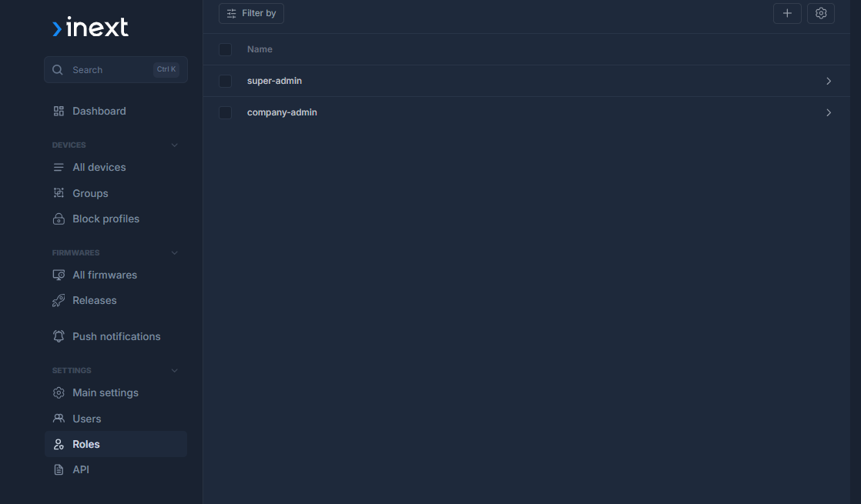
Task: Select the super-admin row checkbox
Action: point(226,81)
